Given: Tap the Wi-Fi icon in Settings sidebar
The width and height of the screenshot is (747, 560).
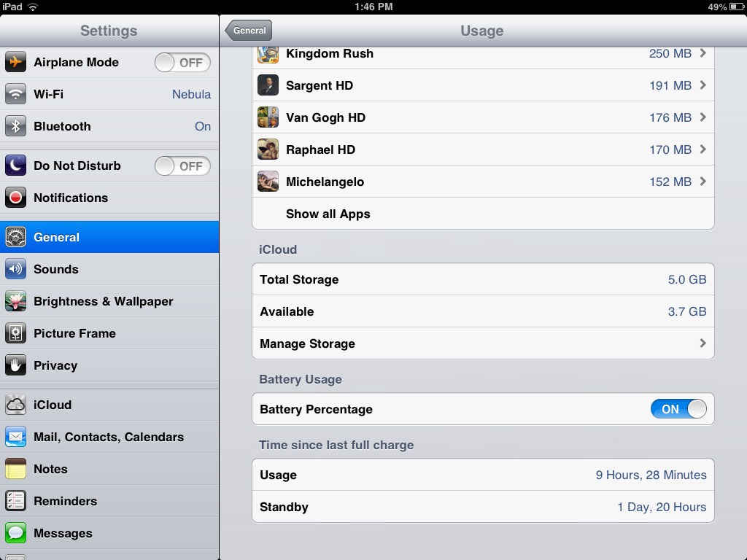Looking at the screenshot, I should (x=15, y=94).
